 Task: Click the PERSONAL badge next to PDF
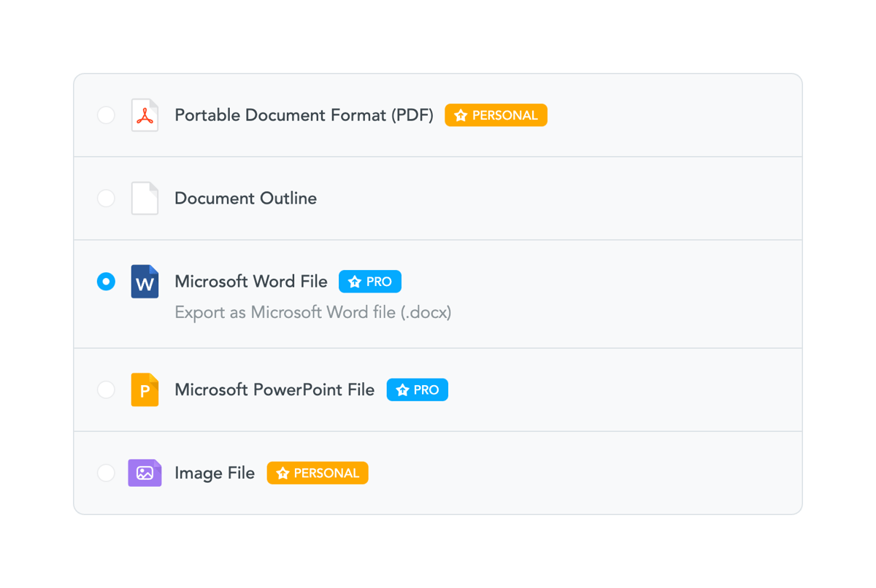tap(496, 115)
